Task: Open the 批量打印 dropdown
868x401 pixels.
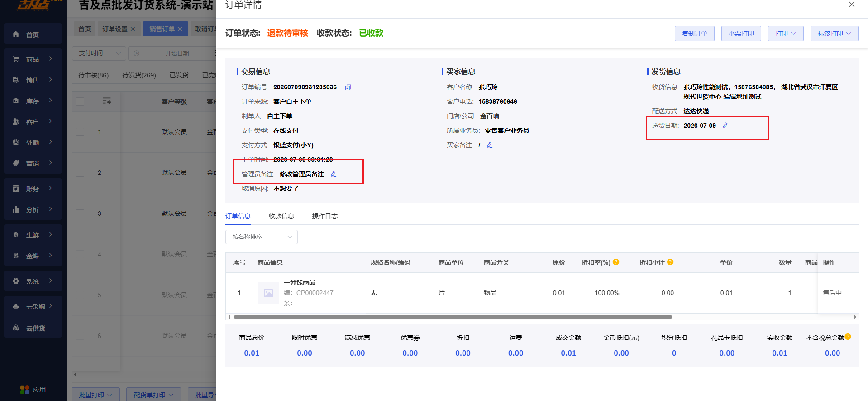Action: (95, 395)
